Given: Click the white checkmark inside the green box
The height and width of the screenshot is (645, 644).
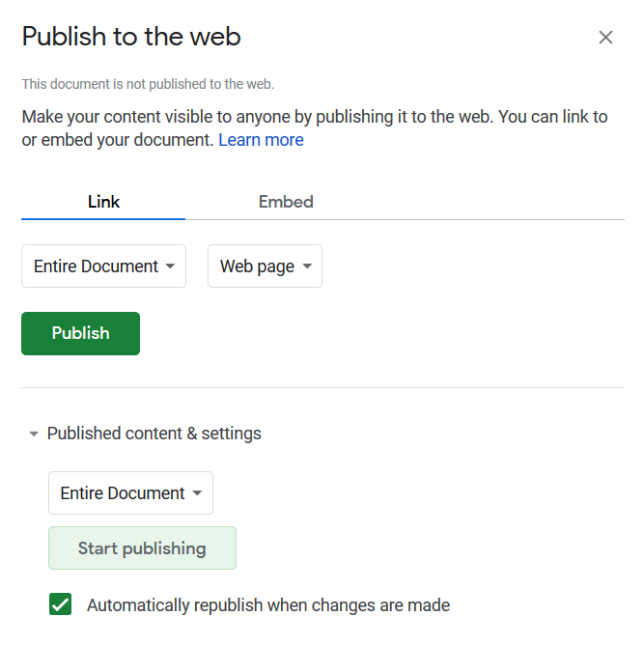Looking at the screenshot, I should 61,604.
